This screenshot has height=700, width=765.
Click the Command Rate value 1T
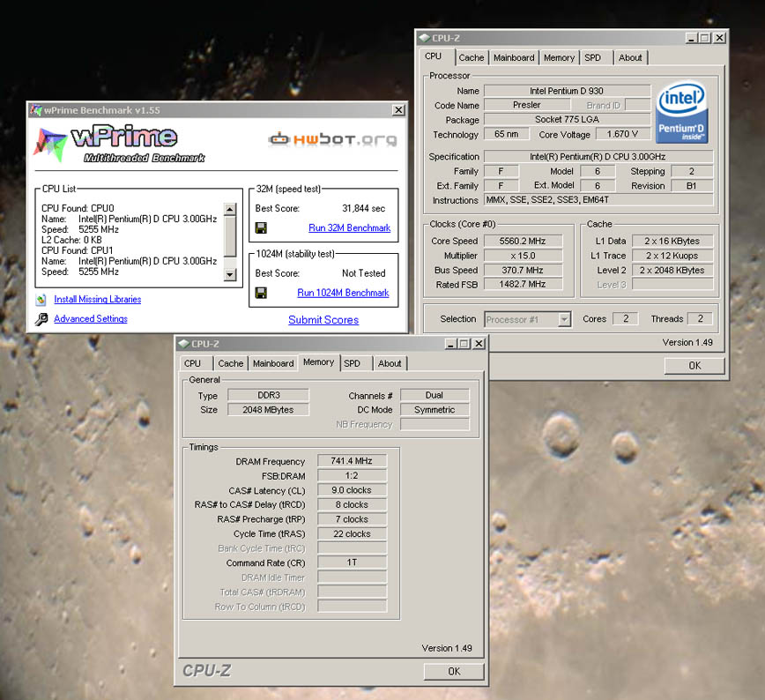352,562
